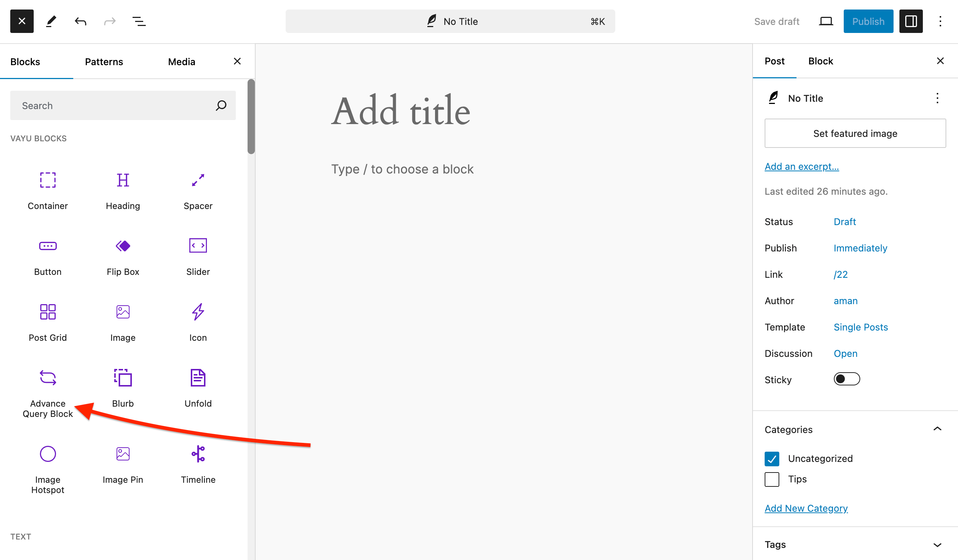Open Draft status options
The width and height of the screenshot is (958, 560).
point(844,221)
